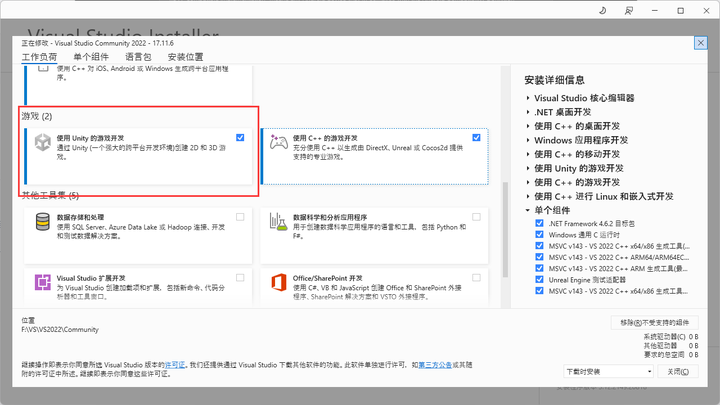This screenshot has width=720, height=405.
Task: Close the modify dialog with the X button
Action: (700, 43)
